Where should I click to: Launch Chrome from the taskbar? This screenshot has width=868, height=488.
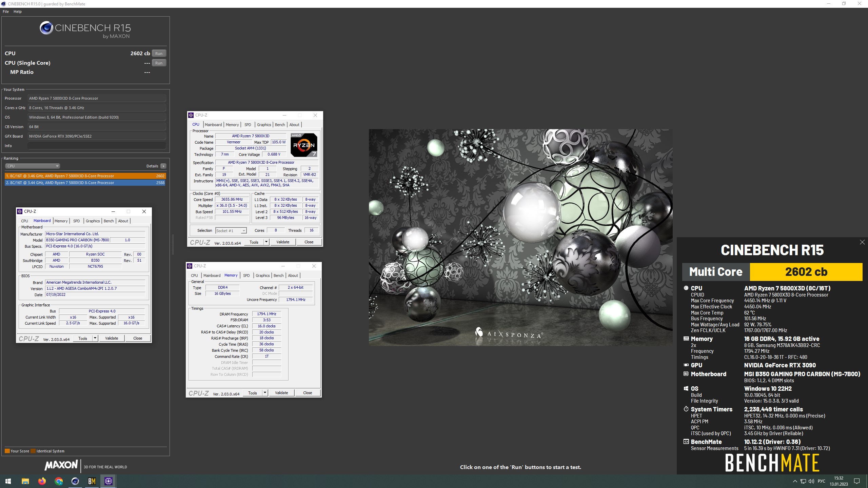click(59, 481)
